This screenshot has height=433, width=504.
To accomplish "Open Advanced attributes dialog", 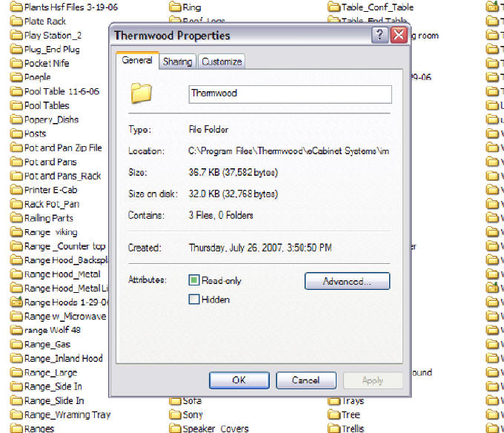I will [x=347, y=281].
